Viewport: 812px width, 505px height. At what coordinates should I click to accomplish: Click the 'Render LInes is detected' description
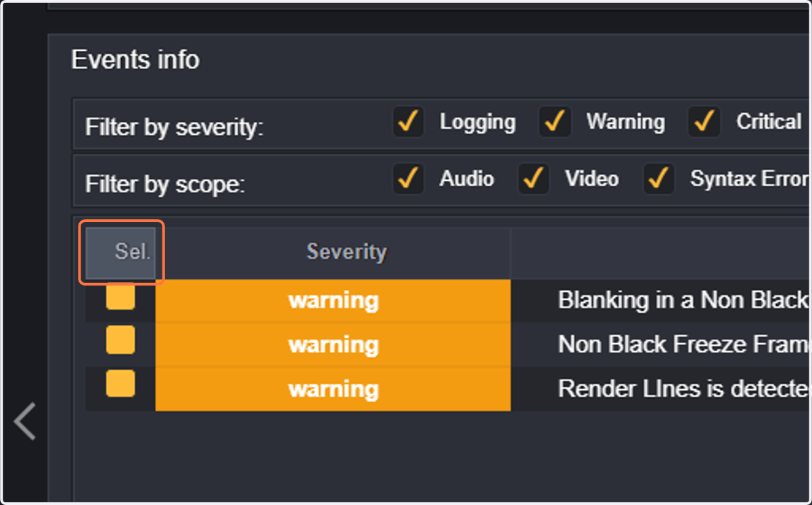click(x=683, y=389)
